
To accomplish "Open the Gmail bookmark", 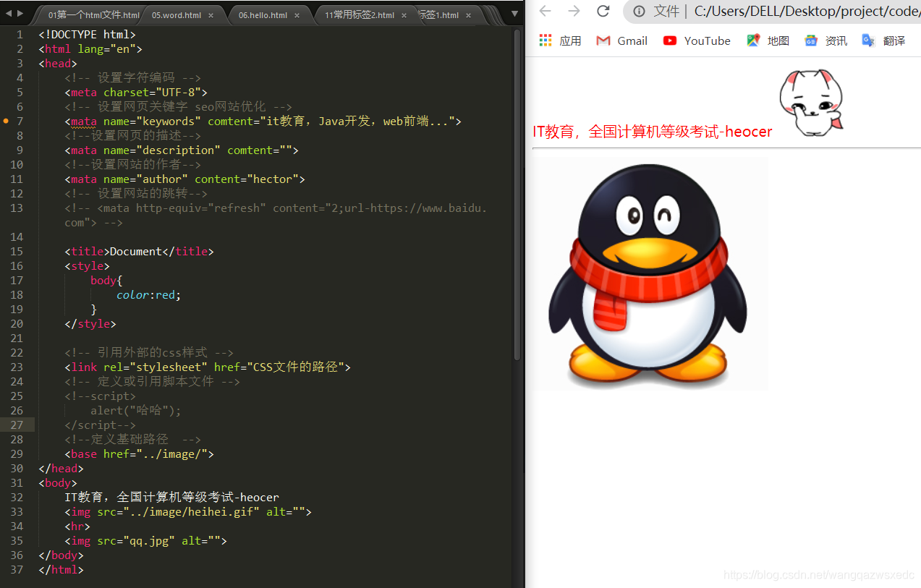I will [621, 41].
